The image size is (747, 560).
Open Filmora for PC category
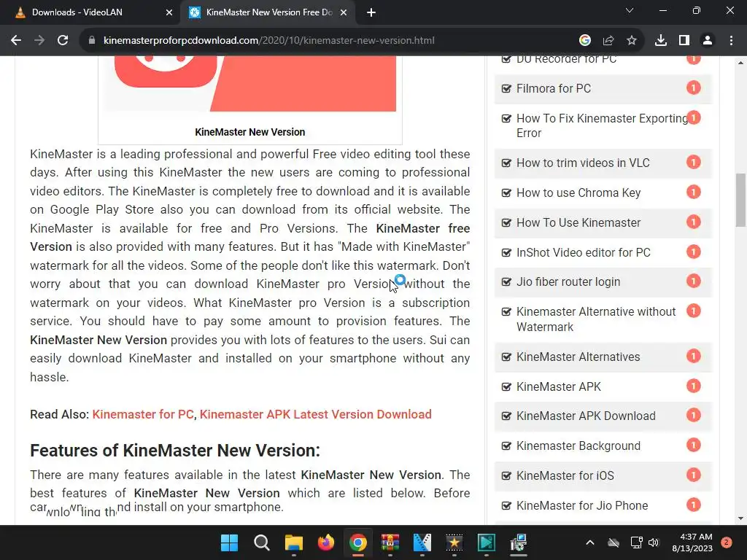(554, 88)
